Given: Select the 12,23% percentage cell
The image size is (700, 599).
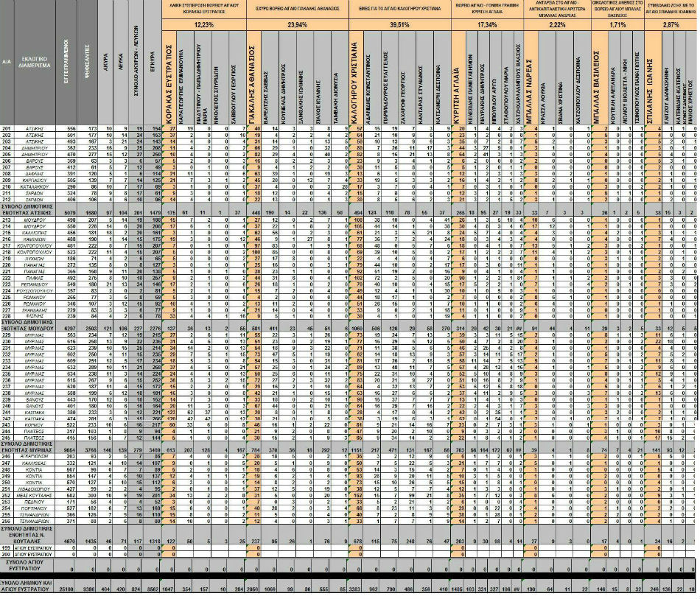Looking at the screenshot, I should pyautogui.click(x=203, y=24).
